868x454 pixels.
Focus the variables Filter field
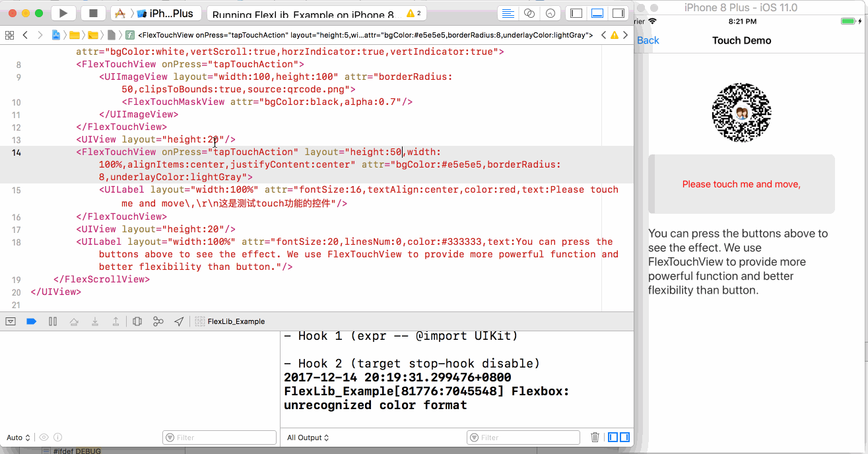pyautogui.click(x=219, y=438)
